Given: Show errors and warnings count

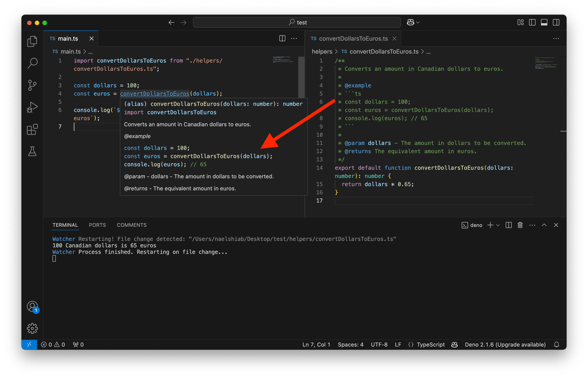Looking at the screenshot, I should point(53,344).
